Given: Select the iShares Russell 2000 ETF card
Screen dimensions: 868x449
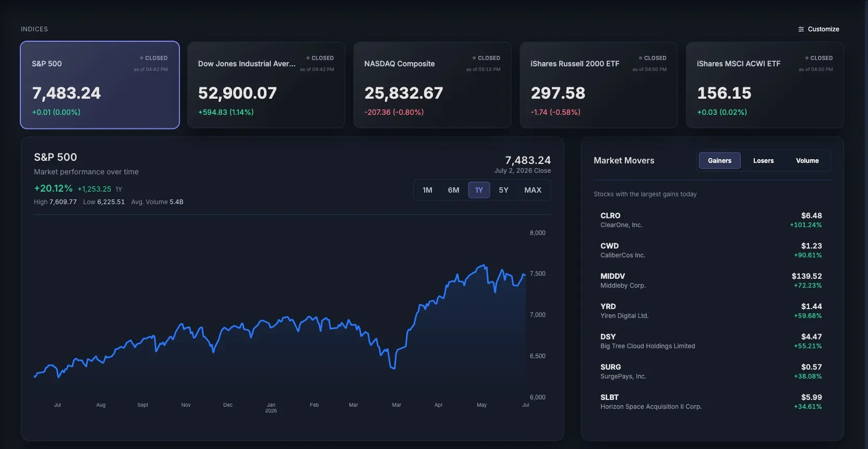Looking at the screenshot, I should tap(599, 85).
